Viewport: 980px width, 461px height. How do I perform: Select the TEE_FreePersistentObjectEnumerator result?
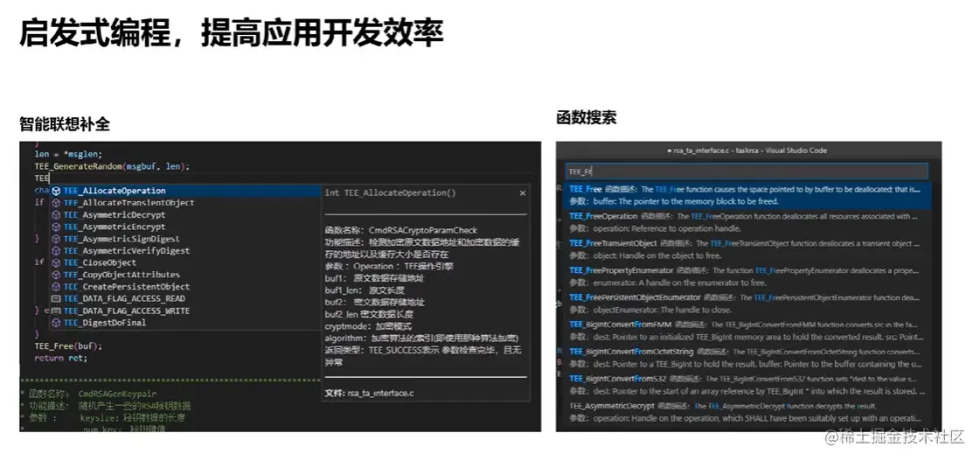pyautogui.click(x=748, y=304)
